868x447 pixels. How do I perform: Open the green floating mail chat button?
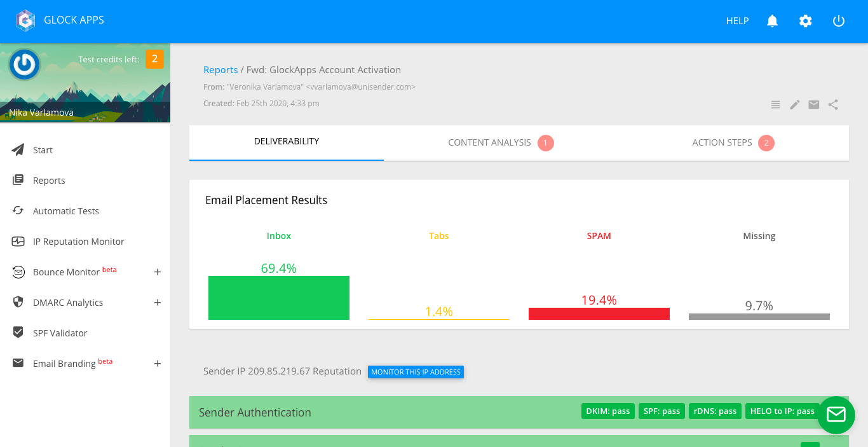coord(836,415)
